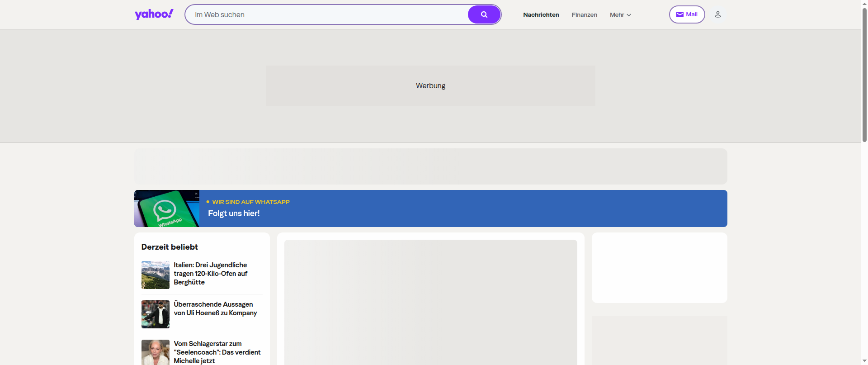Image resolution: width=868 pixels, height=365 pixels.
Task: Open the WhatsApp logo thumbnail in the banner
Action: [x=167, y=209]
